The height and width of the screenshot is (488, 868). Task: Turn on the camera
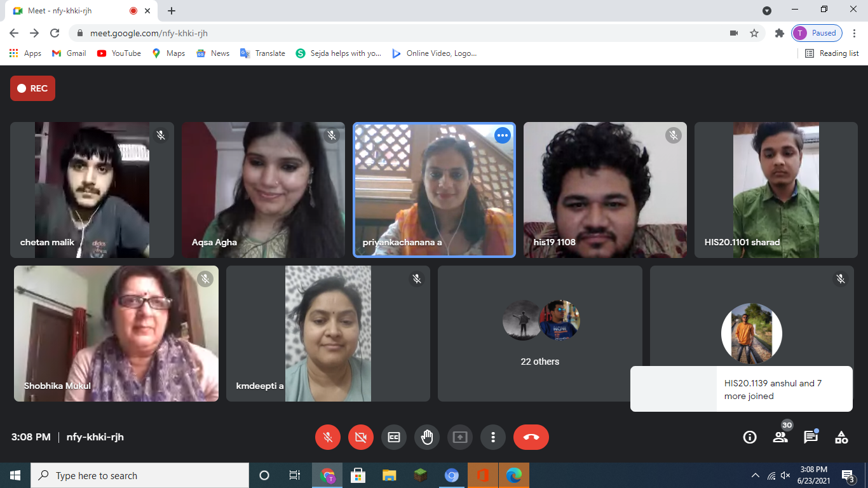(361, 437)
